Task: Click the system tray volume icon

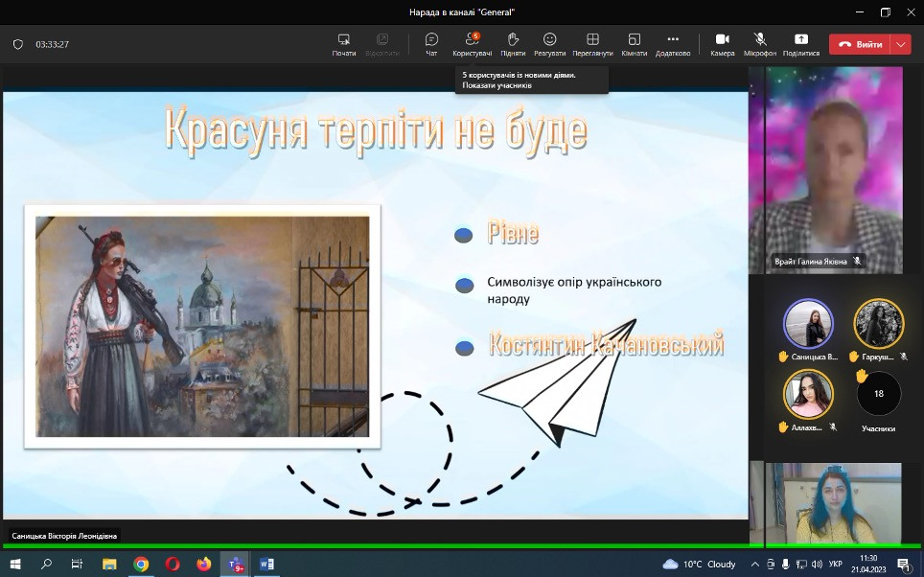Action: 817,564
